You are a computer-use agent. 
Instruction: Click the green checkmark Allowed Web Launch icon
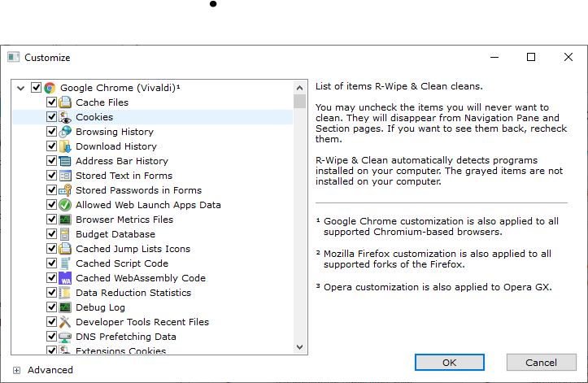click(x=65, y=205)
